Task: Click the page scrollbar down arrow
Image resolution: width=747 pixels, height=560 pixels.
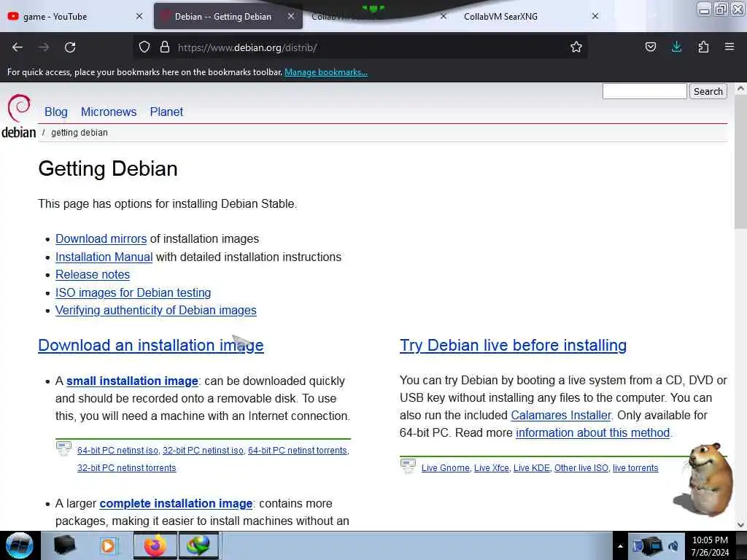Action: tap(741, 525)
